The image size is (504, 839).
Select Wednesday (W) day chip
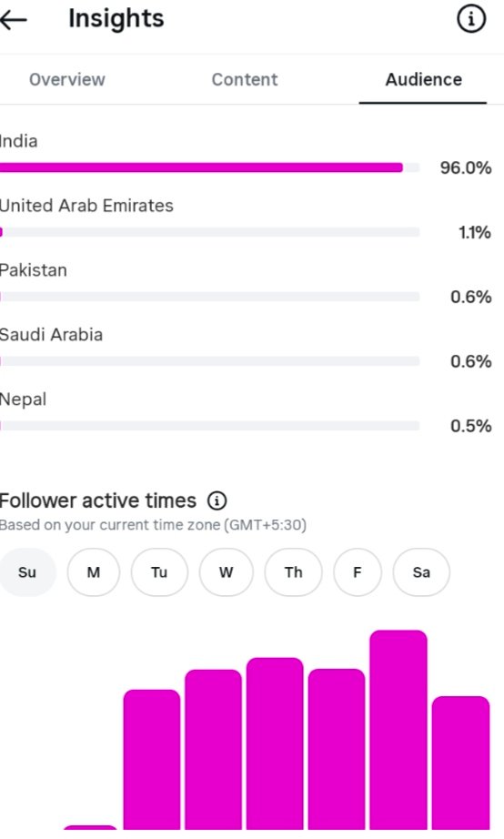226,572
